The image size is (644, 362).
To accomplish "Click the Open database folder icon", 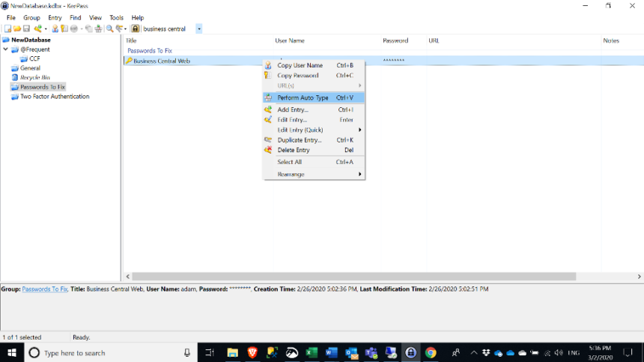I will 16,28.
